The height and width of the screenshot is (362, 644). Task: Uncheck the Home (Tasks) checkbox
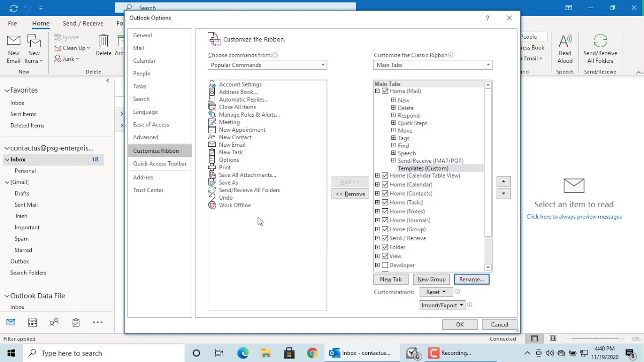point(385,203)
